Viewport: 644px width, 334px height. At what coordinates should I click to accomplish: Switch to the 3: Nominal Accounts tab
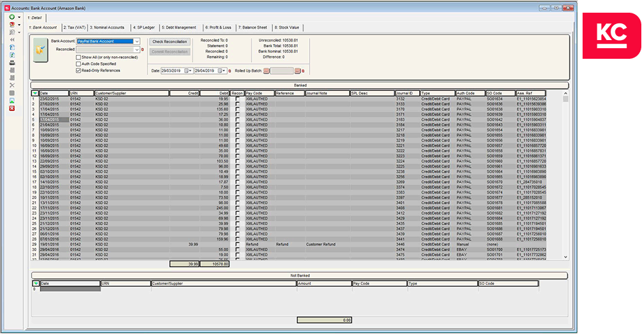pyautogui.click(x=107, y=27)
